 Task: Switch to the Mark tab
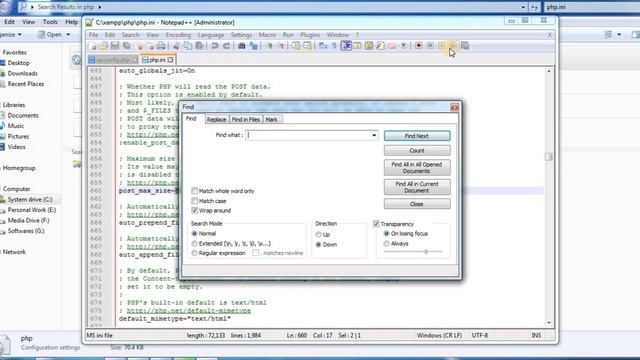click(271, 120)
